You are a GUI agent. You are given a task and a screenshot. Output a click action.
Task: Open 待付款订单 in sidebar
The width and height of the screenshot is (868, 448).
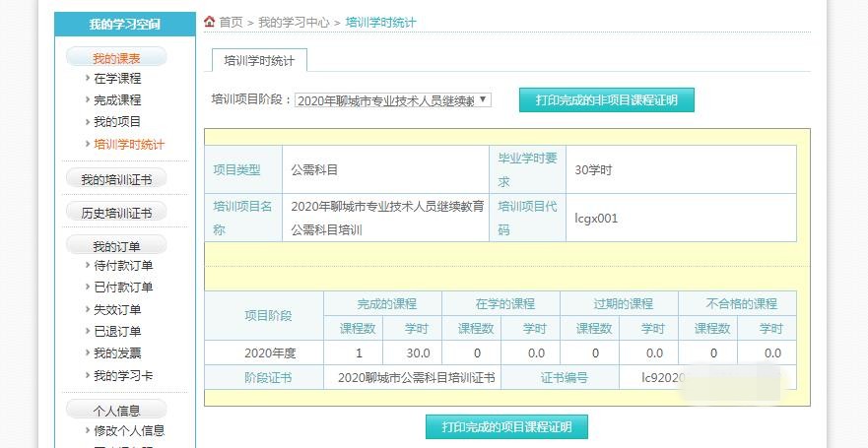[123, 266]
